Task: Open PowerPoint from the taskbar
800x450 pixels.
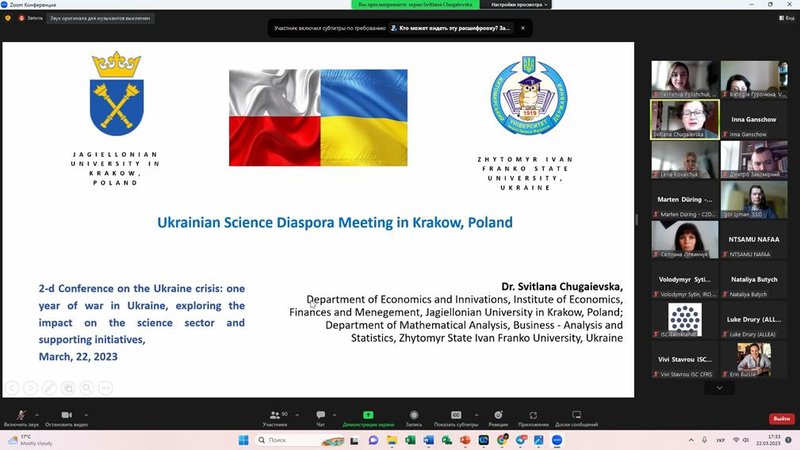Action: (x=465, y=440)
